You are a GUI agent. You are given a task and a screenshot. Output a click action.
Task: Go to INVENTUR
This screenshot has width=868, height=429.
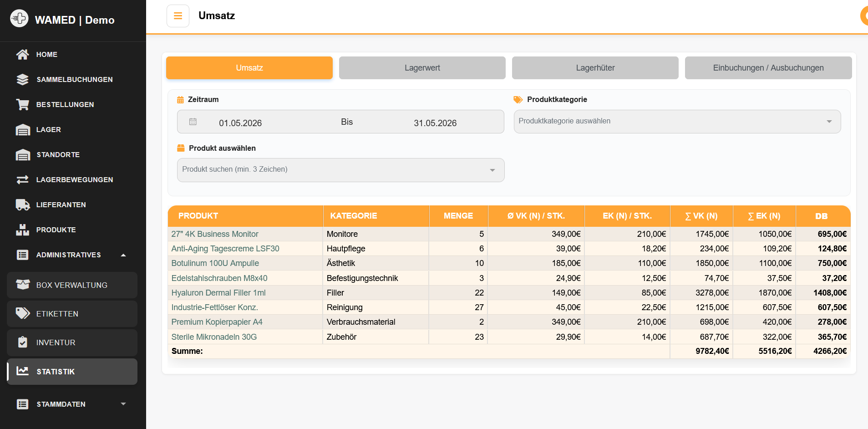point(72,342)
